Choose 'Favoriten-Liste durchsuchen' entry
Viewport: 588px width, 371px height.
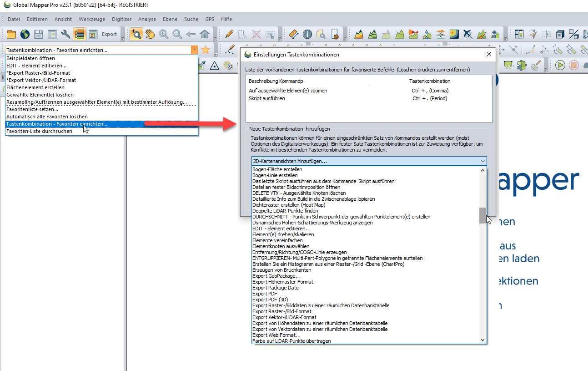101,131
